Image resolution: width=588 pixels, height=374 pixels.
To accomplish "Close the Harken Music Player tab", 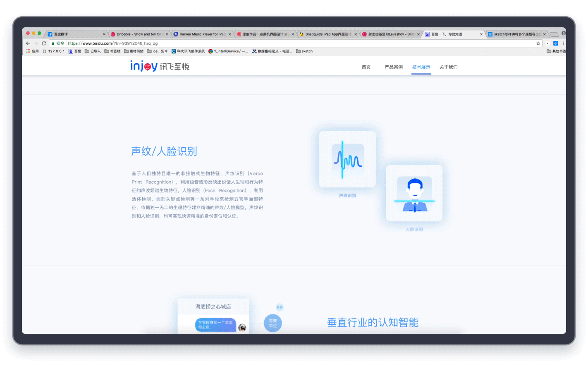I will pyautogui.click(x=230, y=34).
